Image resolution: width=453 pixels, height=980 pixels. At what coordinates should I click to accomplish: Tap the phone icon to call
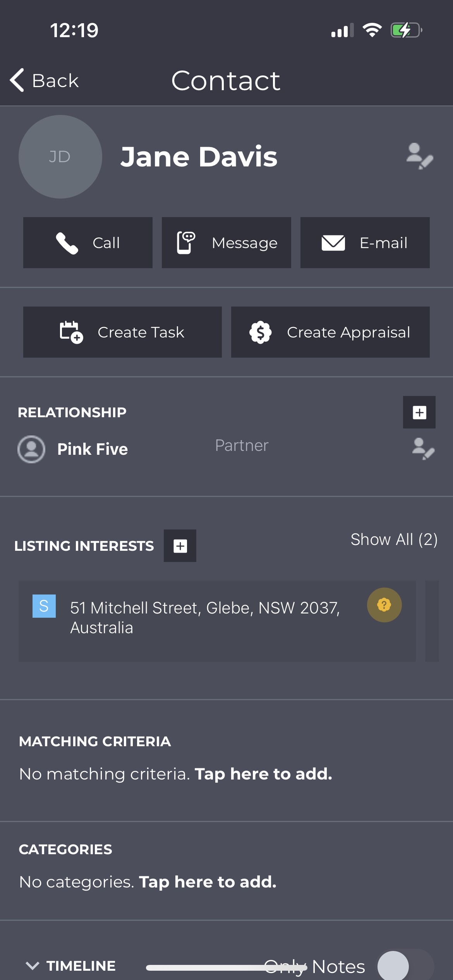click(67, 243)
